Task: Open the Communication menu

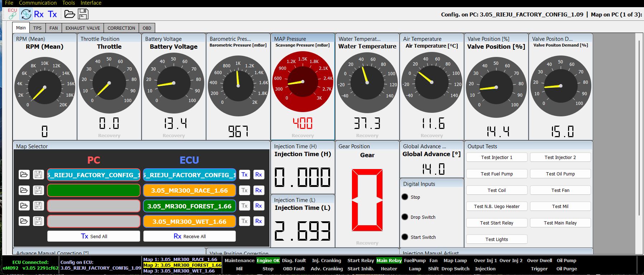Action: point(38,3)
